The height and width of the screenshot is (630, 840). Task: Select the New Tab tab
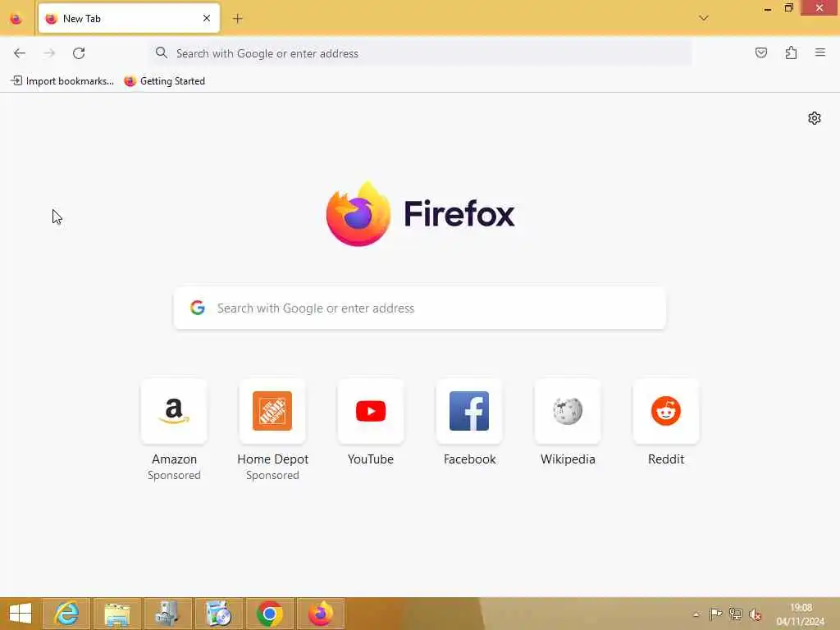pos(129,18)
